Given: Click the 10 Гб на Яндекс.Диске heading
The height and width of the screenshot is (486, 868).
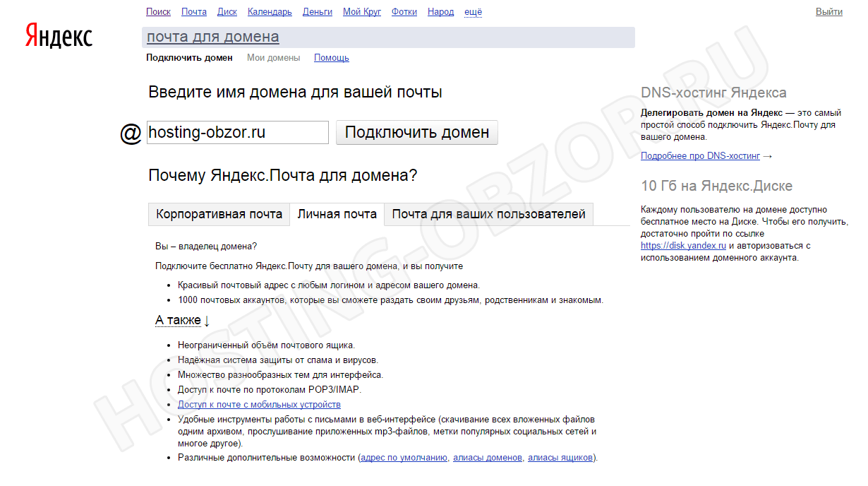Looking at the screenshot, I should pyautogui.click(x=716, y=186).
